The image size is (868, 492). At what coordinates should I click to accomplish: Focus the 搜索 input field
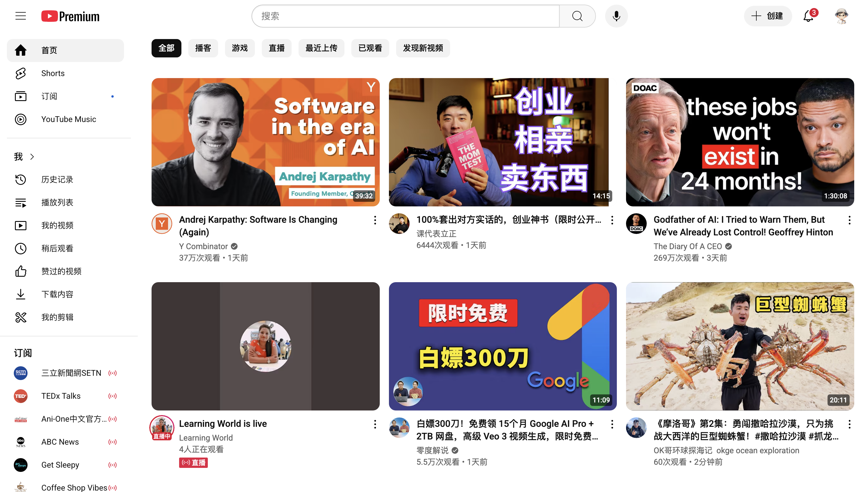click(406, 16)
